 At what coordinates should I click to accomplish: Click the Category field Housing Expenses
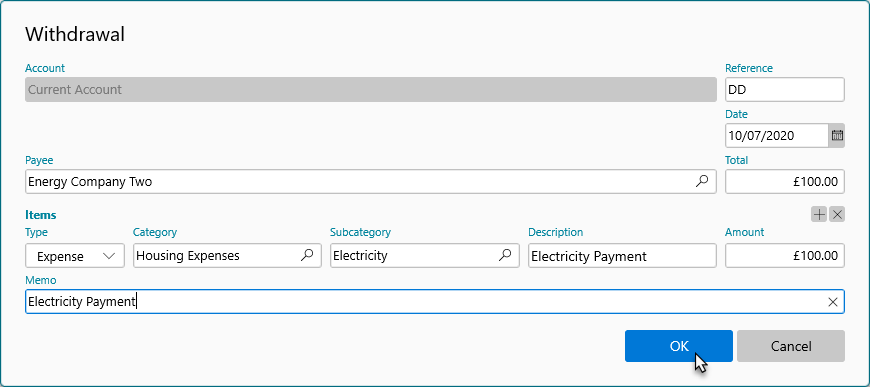pos(227,255)
